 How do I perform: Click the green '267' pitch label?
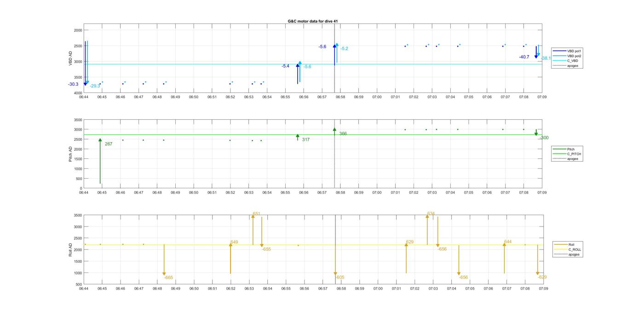(x=109, y=144)
